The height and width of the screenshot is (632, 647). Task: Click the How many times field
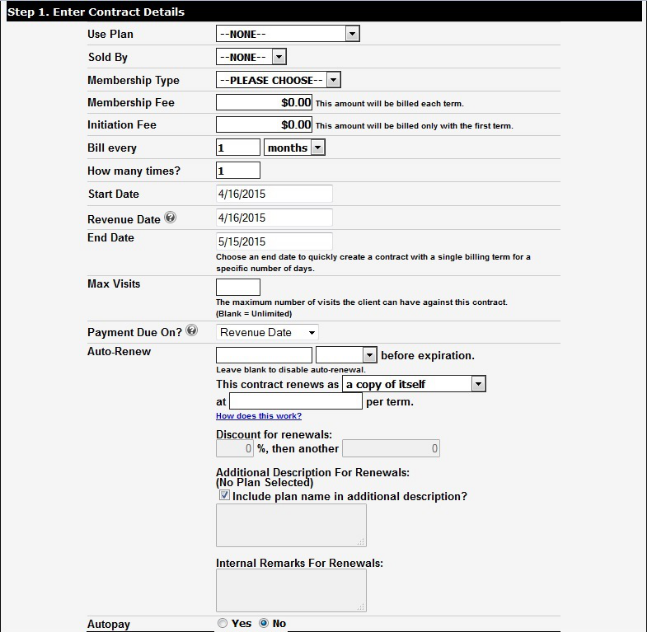click(238, 170)
